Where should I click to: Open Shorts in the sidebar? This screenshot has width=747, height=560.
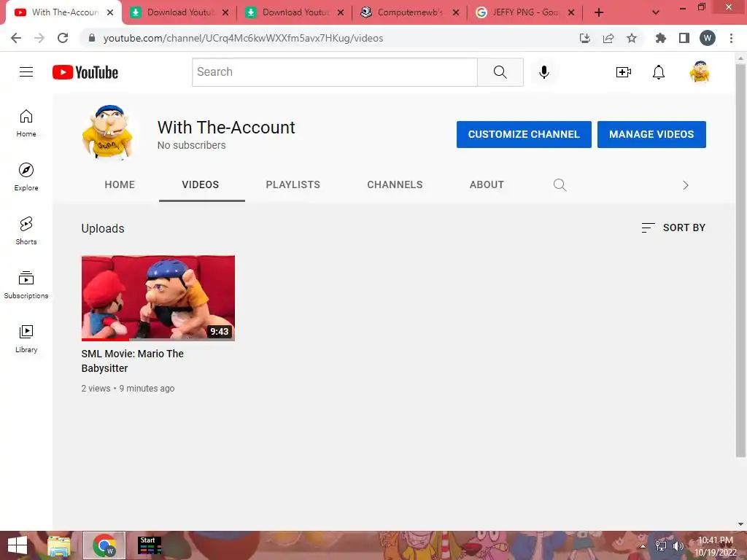(26, 231)
